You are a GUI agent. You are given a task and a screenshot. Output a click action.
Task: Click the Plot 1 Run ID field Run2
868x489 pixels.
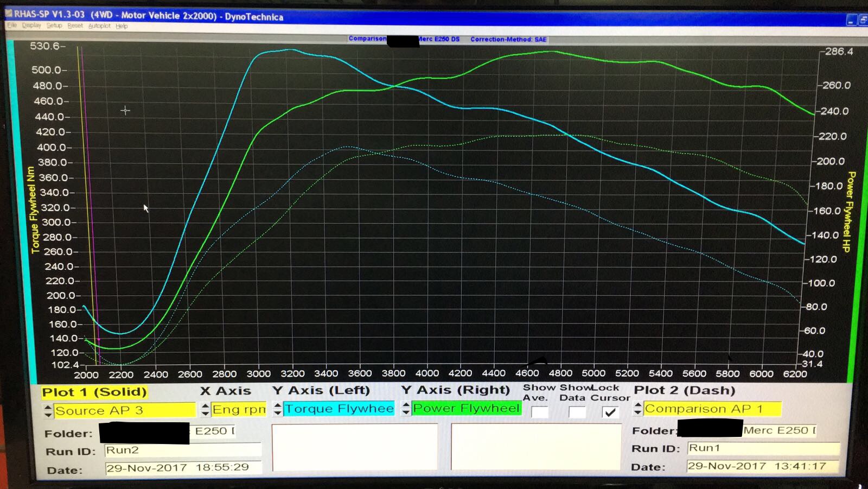tap(183, 450)
